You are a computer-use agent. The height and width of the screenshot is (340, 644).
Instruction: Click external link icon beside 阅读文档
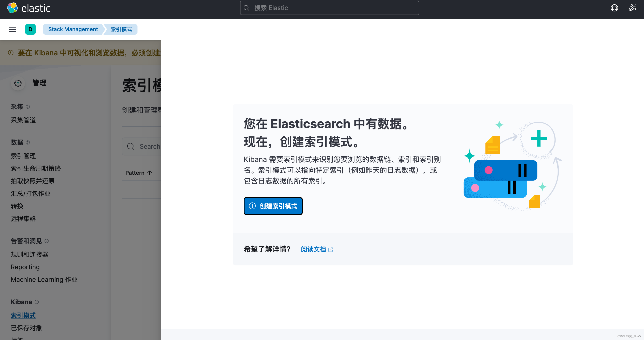click(x=331, y=250)
